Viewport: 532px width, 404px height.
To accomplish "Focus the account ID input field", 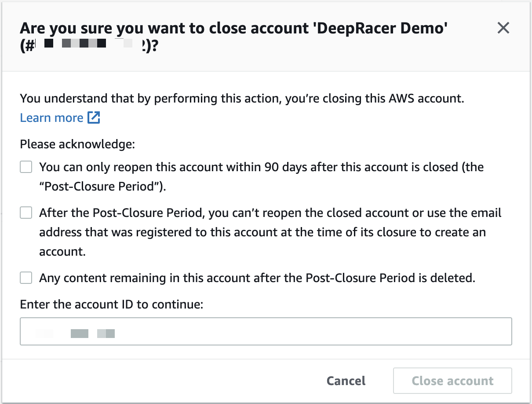I will pos(266,331).
